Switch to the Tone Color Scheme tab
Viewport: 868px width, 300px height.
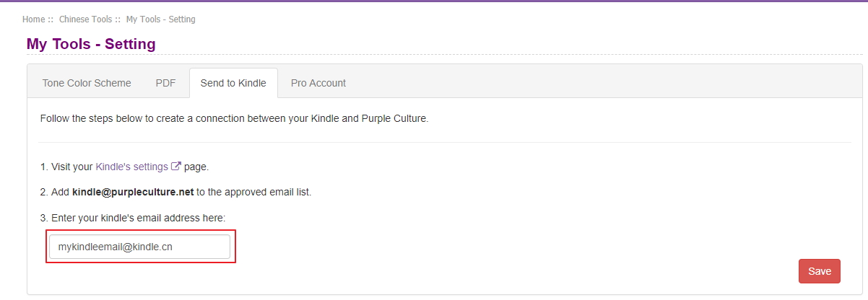(x=87, y=83)
